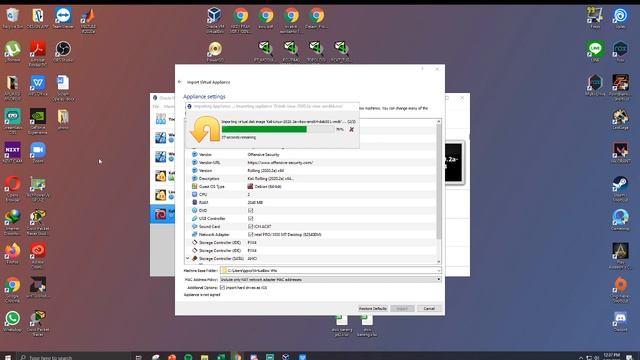Open the Discord desktop icon
640x360 pixels.
(620, 321)
